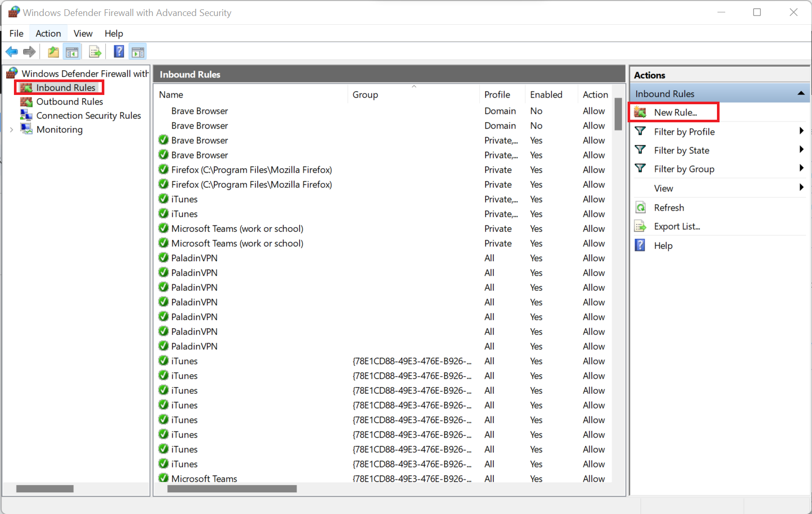Click the Filter by State funnel icon
This screenshot has width=812, height=514.
coord(641,150)
